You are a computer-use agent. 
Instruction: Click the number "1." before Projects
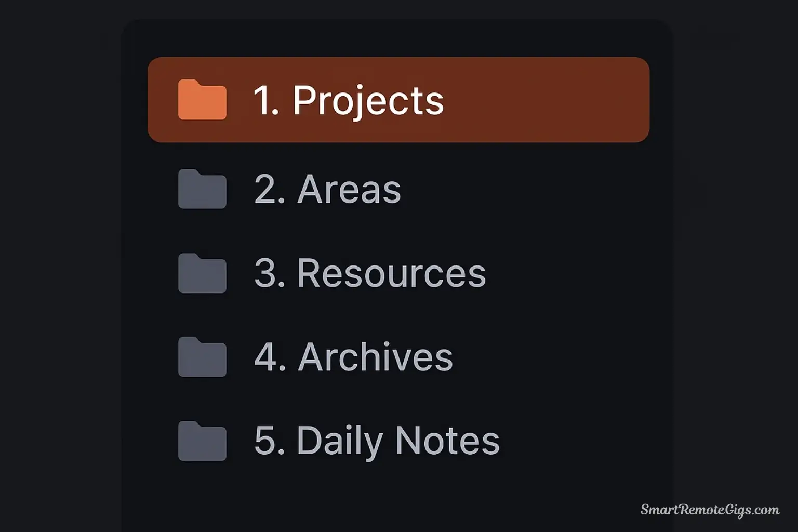point(266,100)
